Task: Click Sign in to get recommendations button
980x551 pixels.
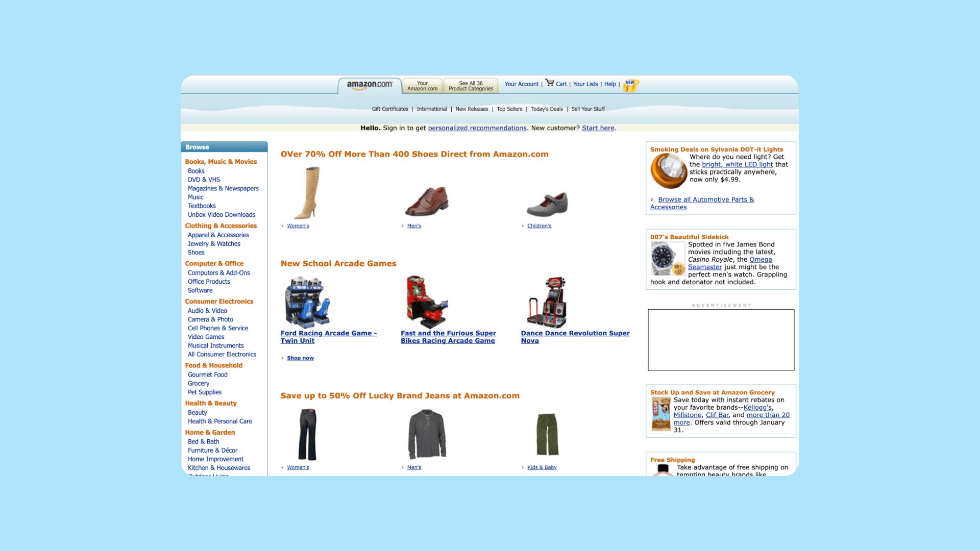Action: pyautogui.click(x=477, y=128)
